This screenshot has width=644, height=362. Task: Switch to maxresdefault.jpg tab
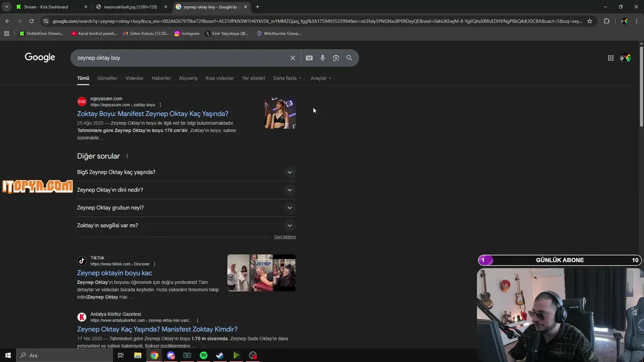(x=130, y=7)
